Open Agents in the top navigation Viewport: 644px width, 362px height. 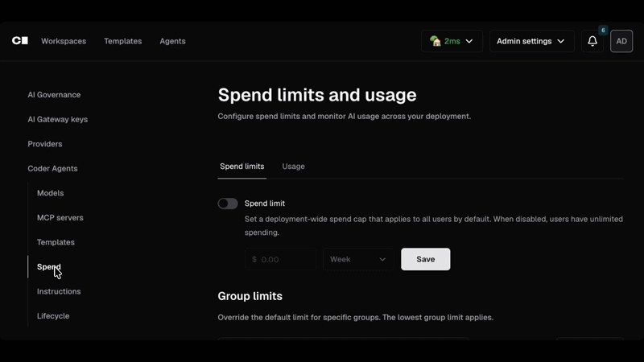172,41
